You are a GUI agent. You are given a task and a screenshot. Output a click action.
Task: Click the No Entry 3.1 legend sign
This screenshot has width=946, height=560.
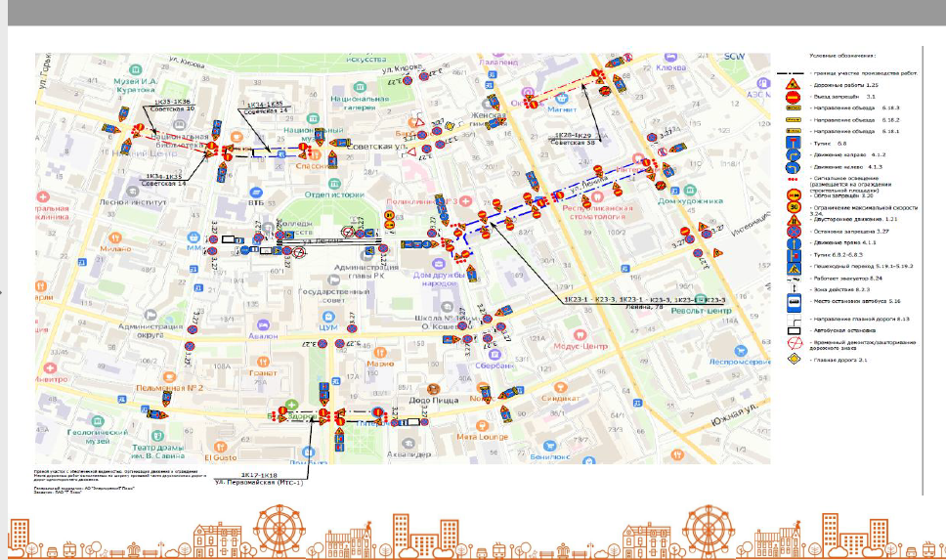(790, 98)
